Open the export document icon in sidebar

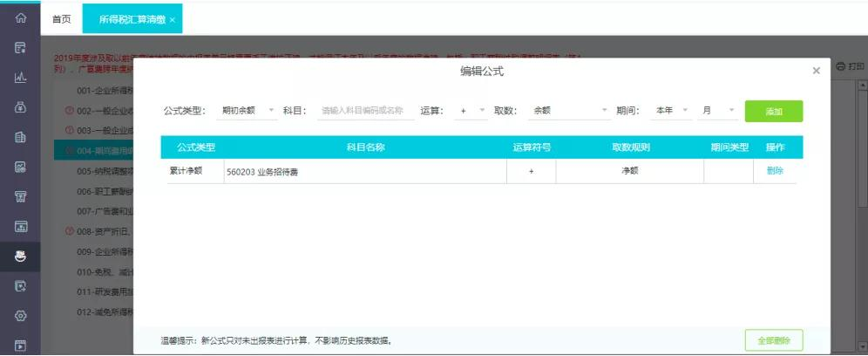[21, 286]
